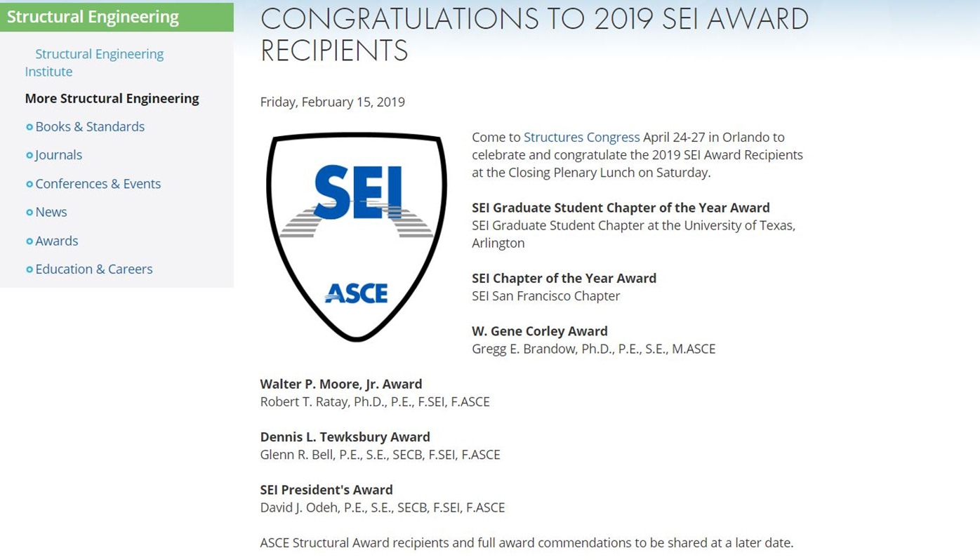Visit the Awards sidebar link
This screenshot has height=560, width=980.
(x=57, y=241)
